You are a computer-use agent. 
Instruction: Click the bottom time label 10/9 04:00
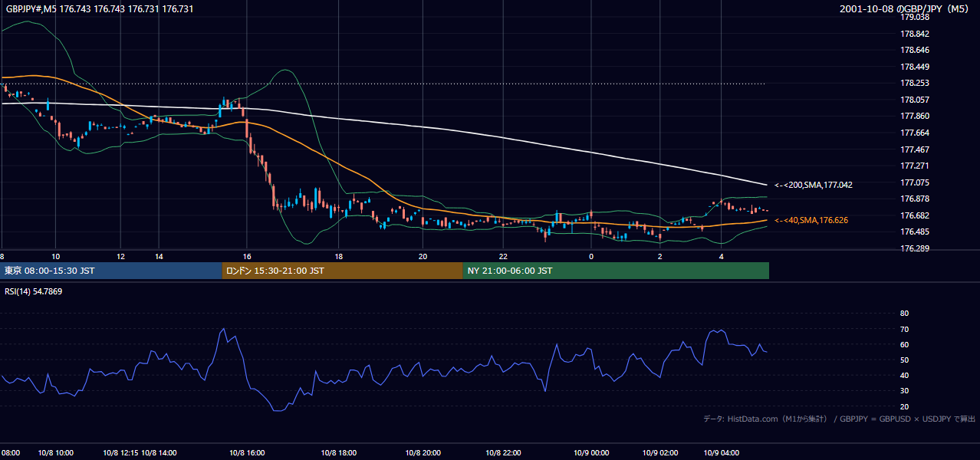[x=722, y=453]
